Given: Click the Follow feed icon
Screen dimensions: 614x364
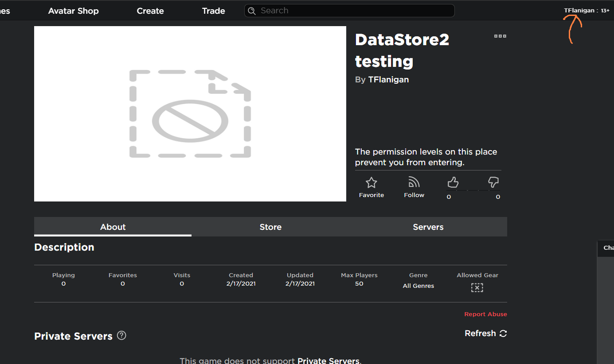Looking at the screenshot, I should (414, 182).
